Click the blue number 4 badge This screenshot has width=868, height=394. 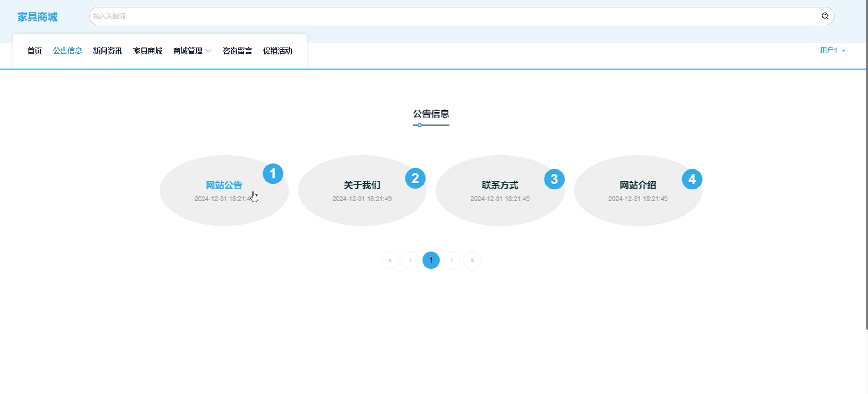click(x=692, y=179)
